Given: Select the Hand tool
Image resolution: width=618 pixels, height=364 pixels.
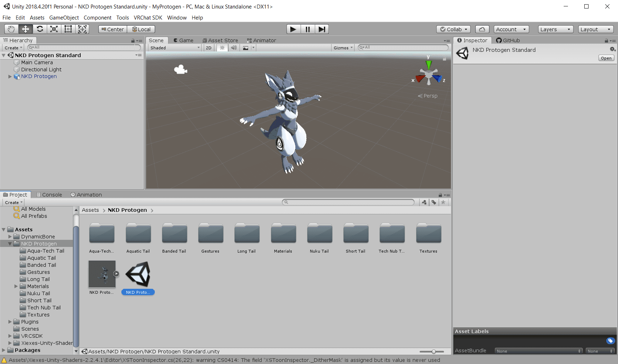Looking at the screenshot, I should [x=11, y=29].
